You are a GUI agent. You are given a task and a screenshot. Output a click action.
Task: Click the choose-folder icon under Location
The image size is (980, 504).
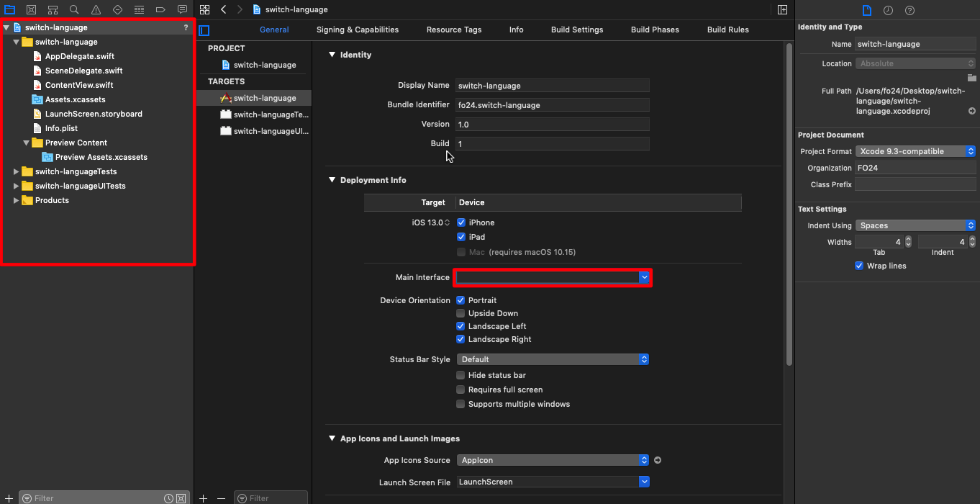click(x=971, y=77)
